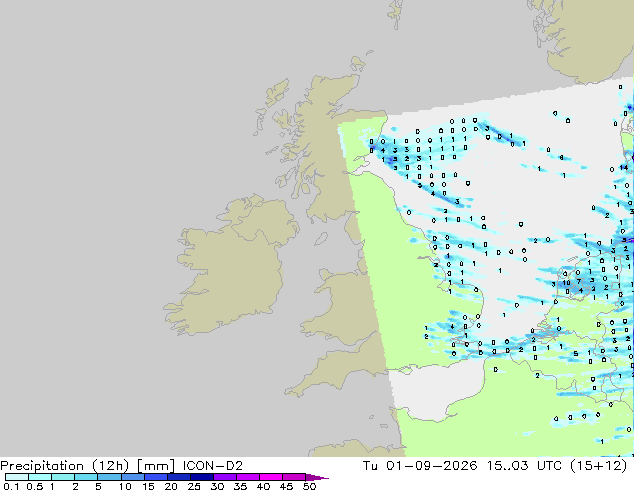This screenshot has width=634, height=490.
Task: Click the Isle of Man outline
Action: point(321,239)
